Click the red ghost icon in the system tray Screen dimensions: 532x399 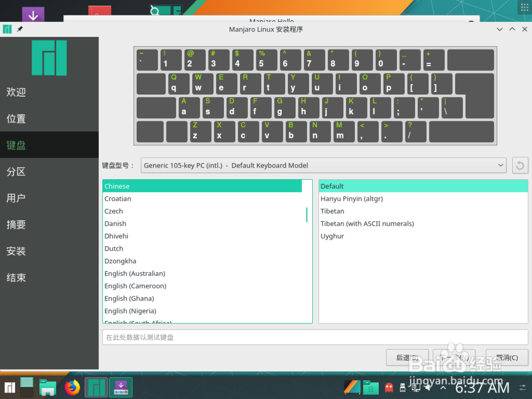pyautogui.click(x=389, y=387)
